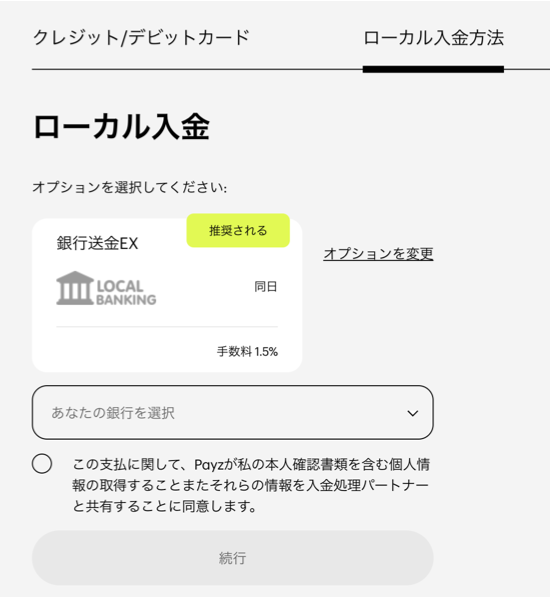
Task: Click the 銀行送金EX title text
Action: [x=97, y=243]
